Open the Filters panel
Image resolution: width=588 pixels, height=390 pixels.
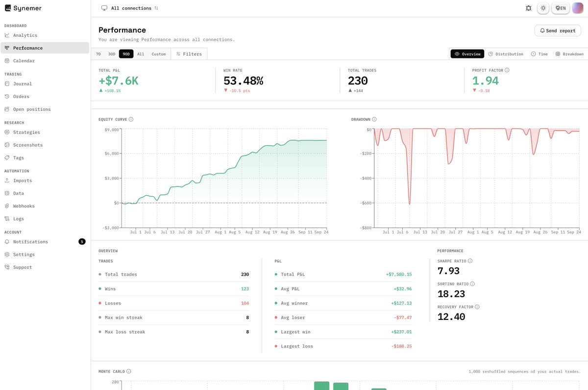pyautogui.click(x=189, y=54)
